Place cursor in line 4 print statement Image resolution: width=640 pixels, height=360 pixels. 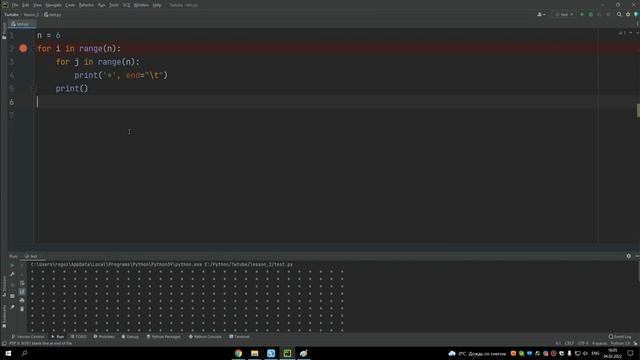pyautogui.click(x=121, y=76)
